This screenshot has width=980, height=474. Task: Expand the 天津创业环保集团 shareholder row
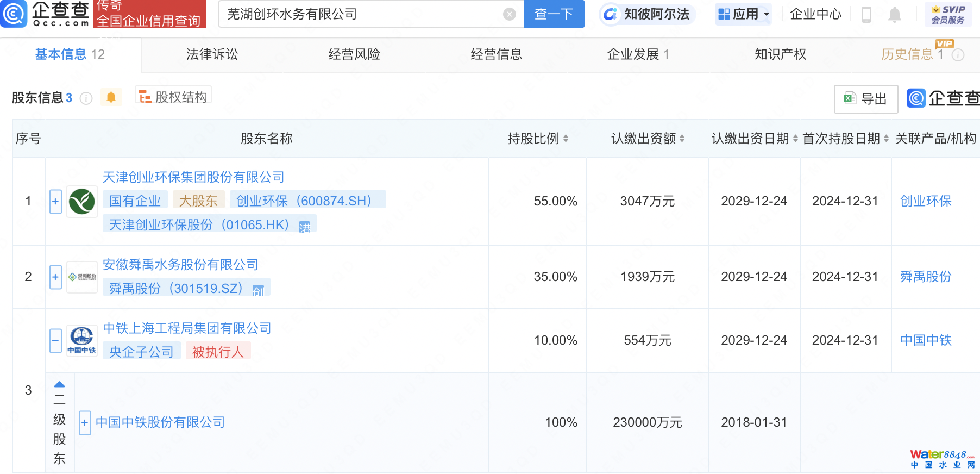point(55,202)
